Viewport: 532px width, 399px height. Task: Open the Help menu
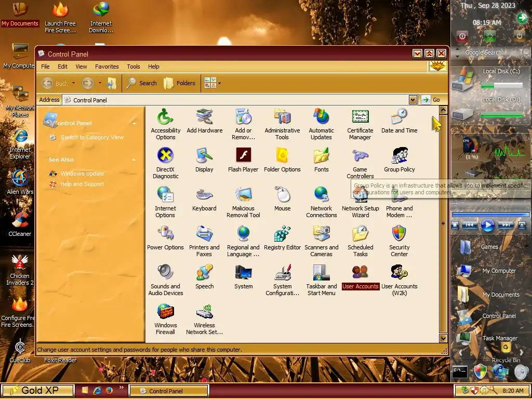153,66
